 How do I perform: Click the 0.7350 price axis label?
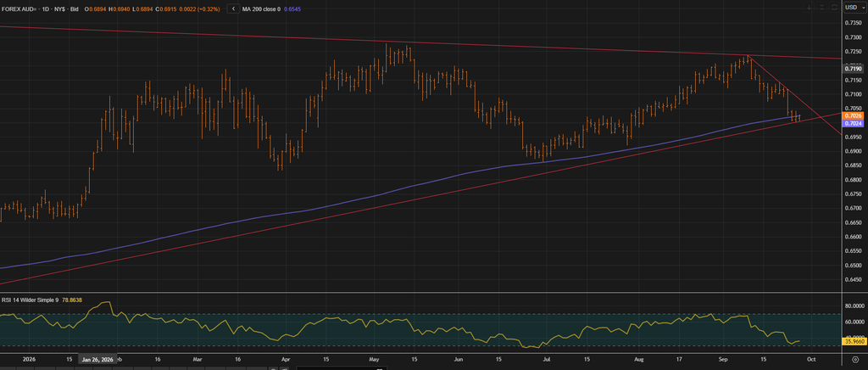[x=853, y=23]
